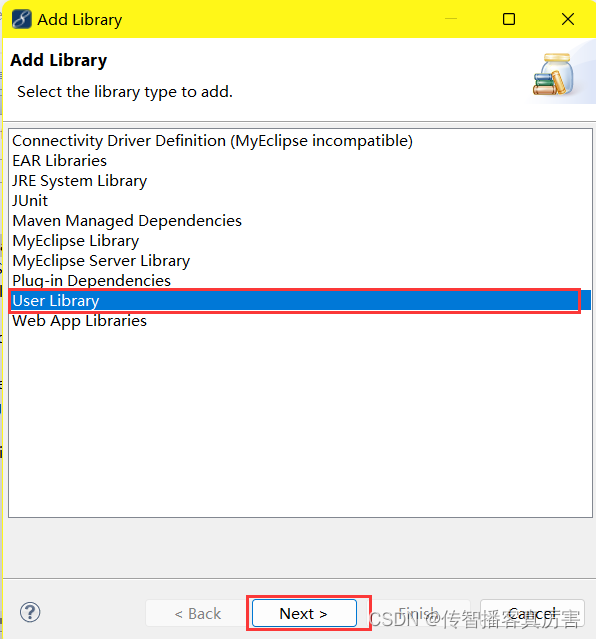
Task: Select EAR Libraries in the list
Action: [x=300, y=161]
